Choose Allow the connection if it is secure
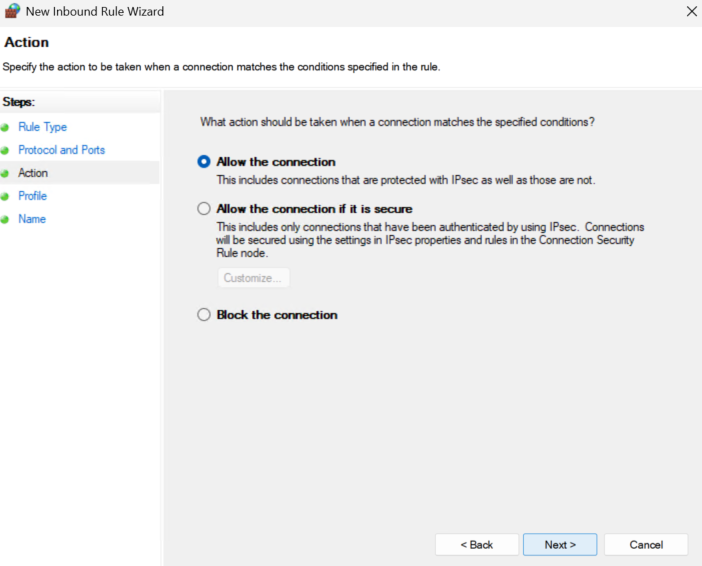This screenshot has height=566, width=702. [x=204, y=209]
